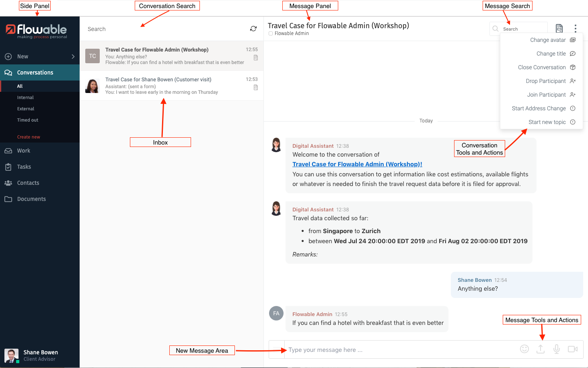The image size is (588, 368).
Task: Open the Tasks section in sidebar
Action: click(24, 167)
